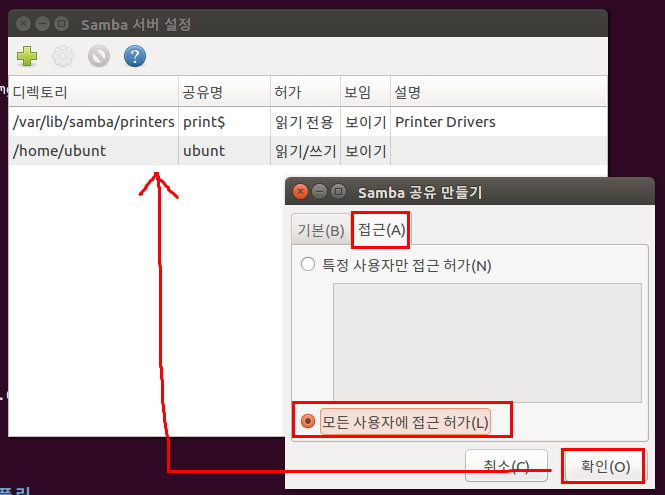Select the 모든 사용자에 접근 허가(L) radio button
Screen dimensions: 665x495
click(x=308, y=421)
